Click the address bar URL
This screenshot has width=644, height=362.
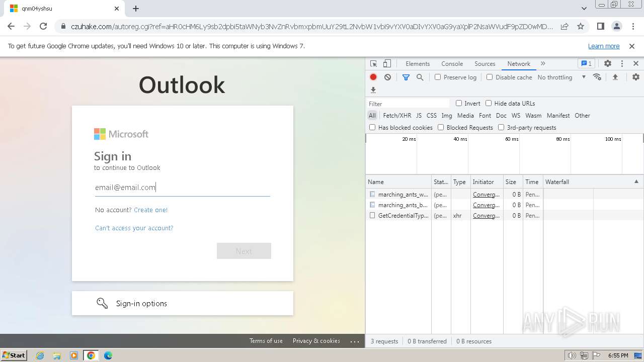coord(312,26)
